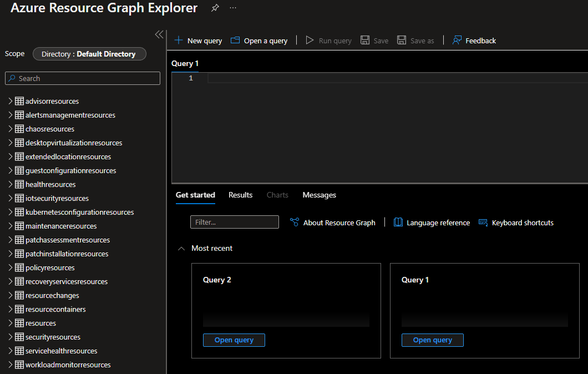588x374 pixels.
Task: Click the table icon beside healthresources
Action: (19, 184)
